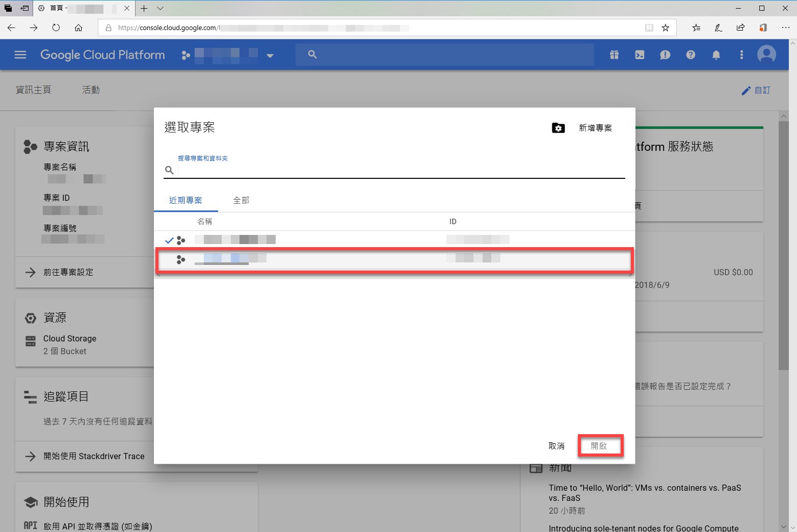Image resolution: width=797 pixels, height=532 pixels.
Task: Click the 名稱 column header
Action: tap(204, 222)
